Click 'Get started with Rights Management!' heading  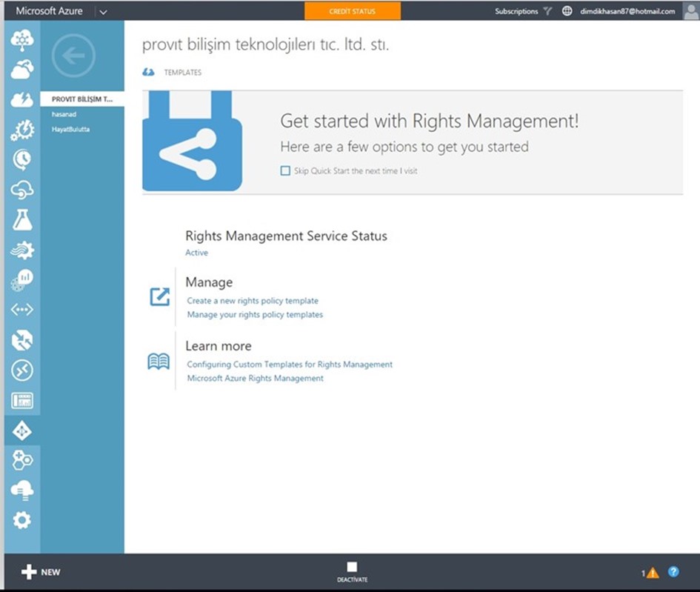430,121
